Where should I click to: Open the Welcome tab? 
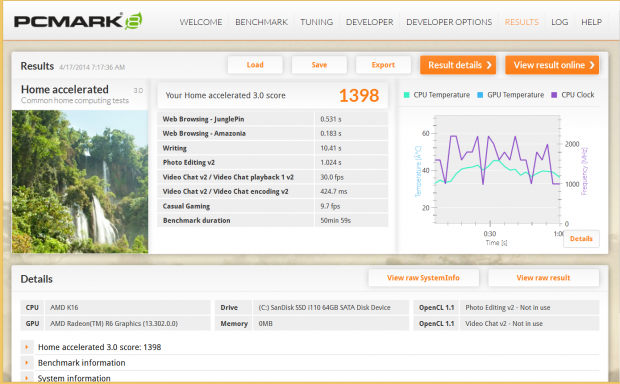coord(201,22)
